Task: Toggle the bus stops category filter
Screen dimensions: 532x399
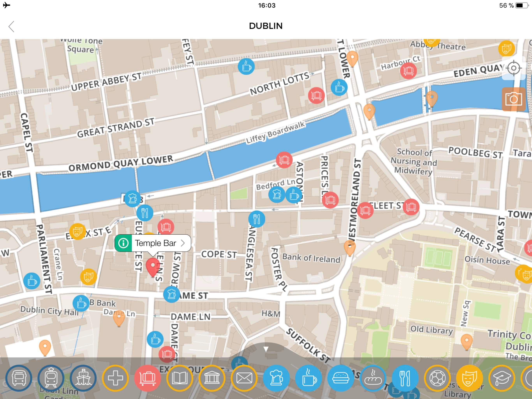Action: coord(19,378)
